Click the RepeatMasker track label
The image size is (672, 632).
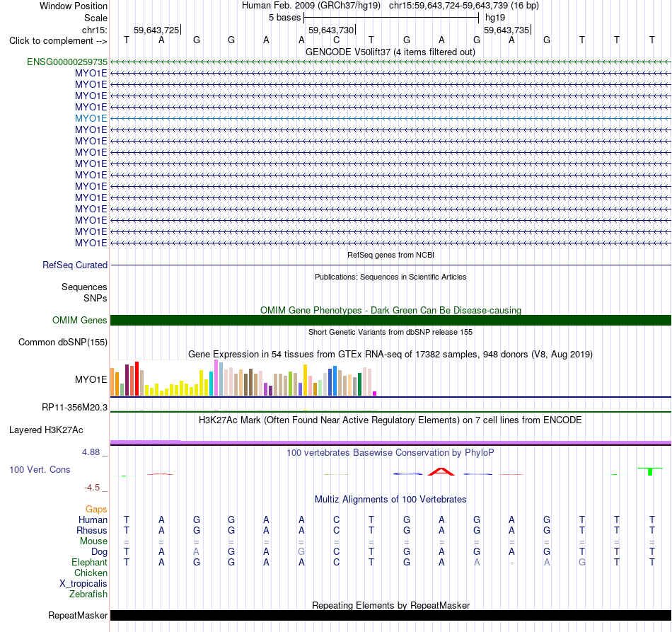[x=78, y=615]
